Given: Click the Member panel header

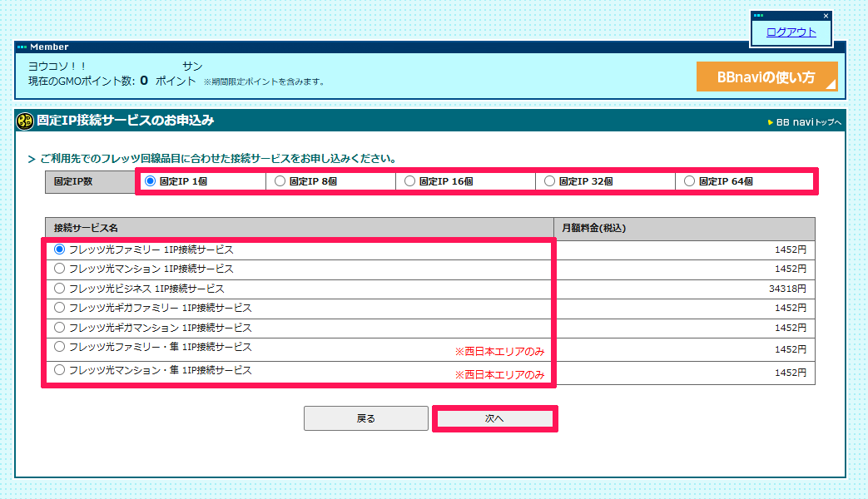Looking at the screenshot, I should click(x=429, y=47).
